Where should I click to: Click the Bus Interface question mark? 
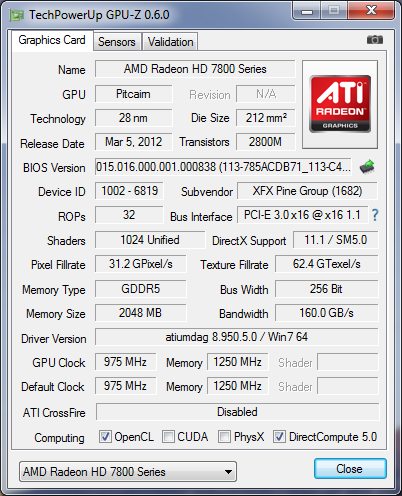[375, 215]
